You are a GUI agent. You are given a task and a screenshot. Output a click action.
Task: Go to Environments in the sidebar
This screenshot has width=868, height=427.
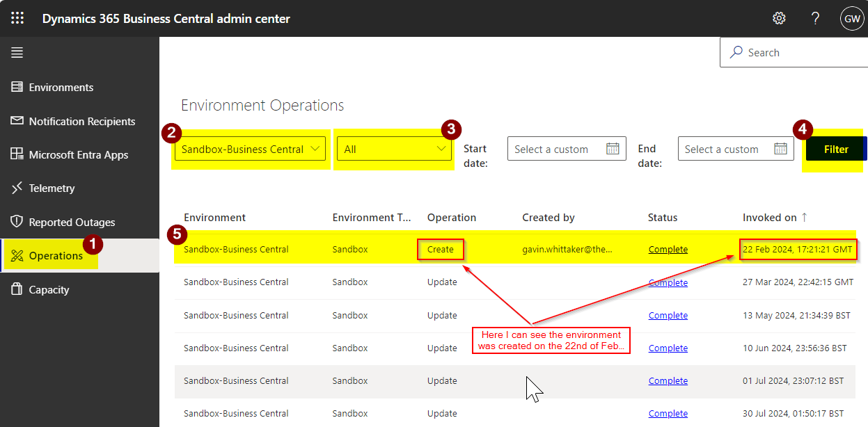point(61,88)
